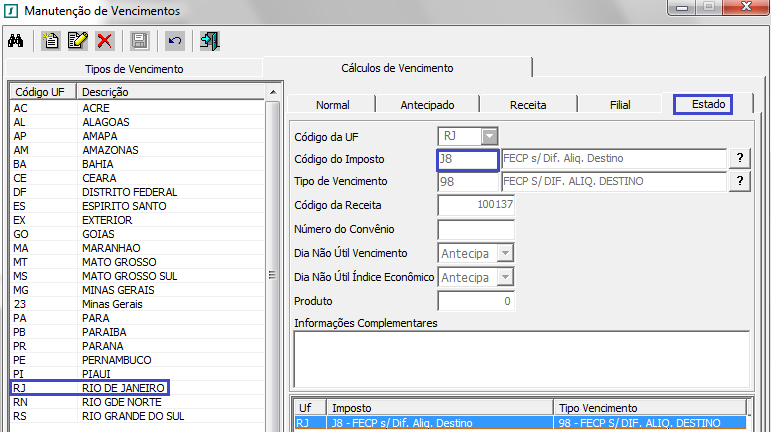
Task: Click the Tipo de Vencimento field 98
Action: click(x=468, y=182)
